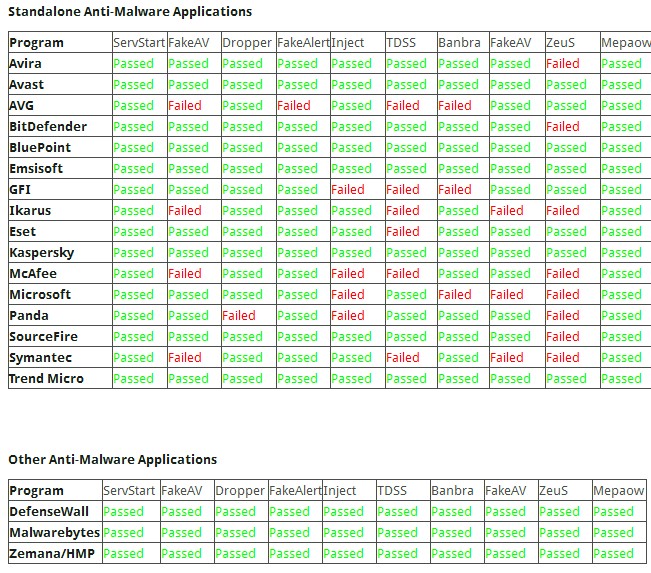
Task: Click BitDefender's Failed result under ZeuS
Action: [x=563, y=127]
